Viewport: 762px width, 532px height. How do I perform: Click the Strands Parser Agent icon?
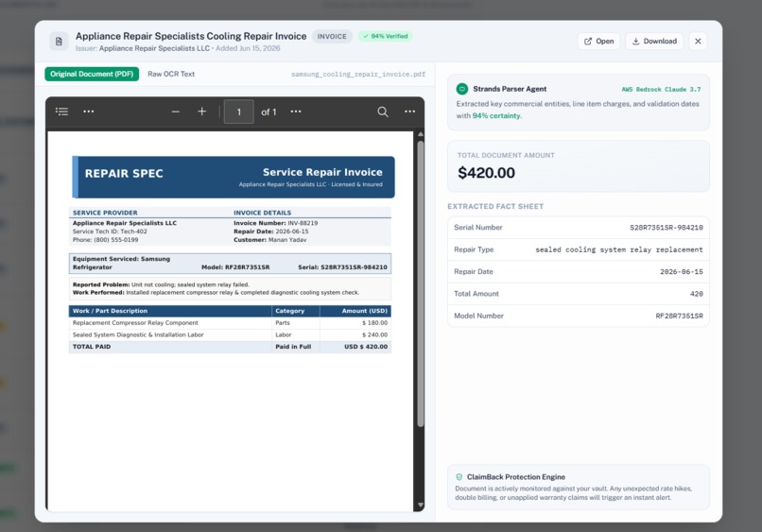pos(461,89)
